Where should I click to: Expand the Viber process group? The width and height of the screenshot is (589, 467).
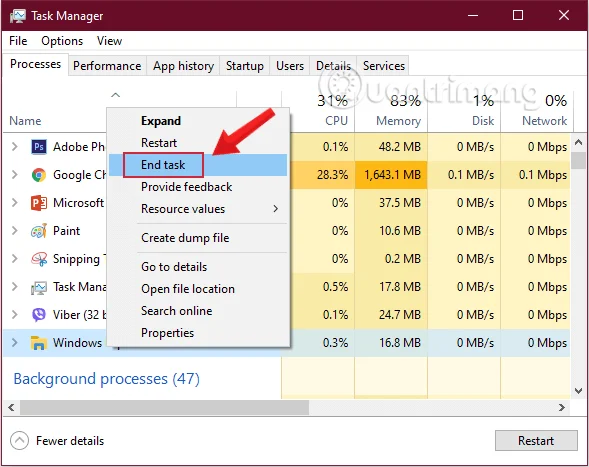(x=15, y=315)
